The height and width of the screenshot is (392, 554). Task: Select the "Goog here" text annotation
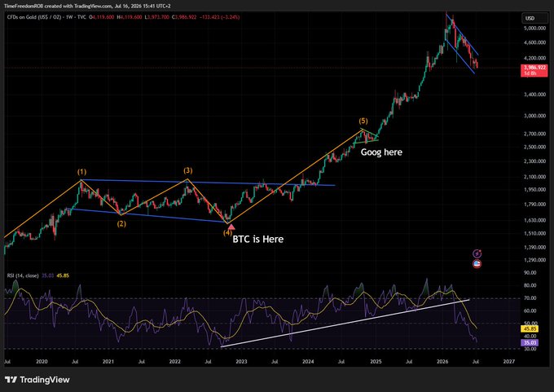(381, 152)
